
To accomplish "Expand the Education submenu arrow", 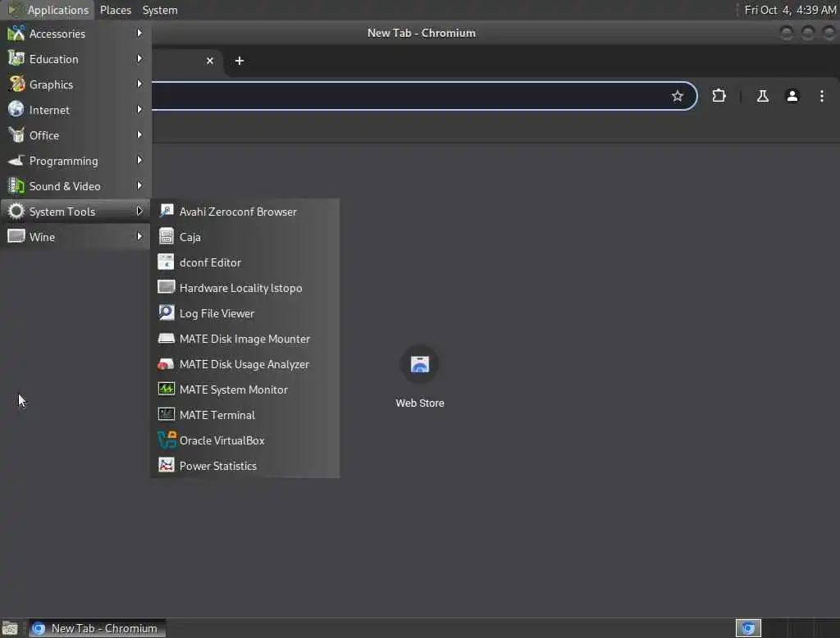I will tap(139, 58).
